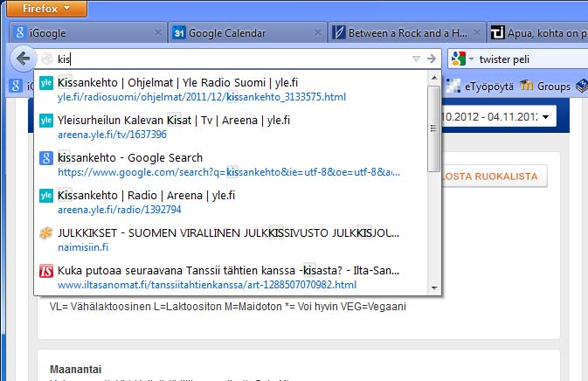
Task: Click the suggestion list scroll up arrow
Action: 434,78
